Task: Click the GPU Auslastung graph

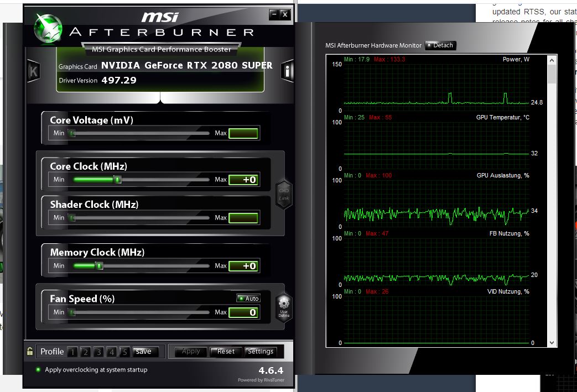Action: (x=436, y=202)
